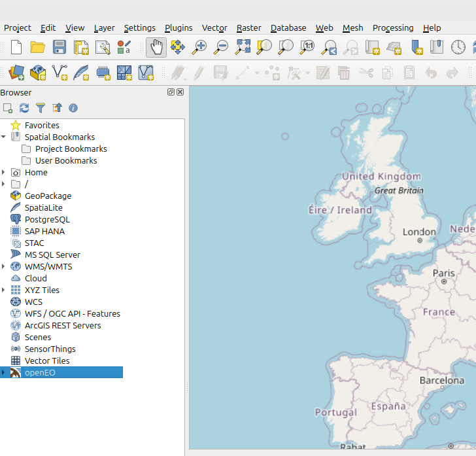
Task: Expand the WMS/WMTS tree node
Action: 3,266
